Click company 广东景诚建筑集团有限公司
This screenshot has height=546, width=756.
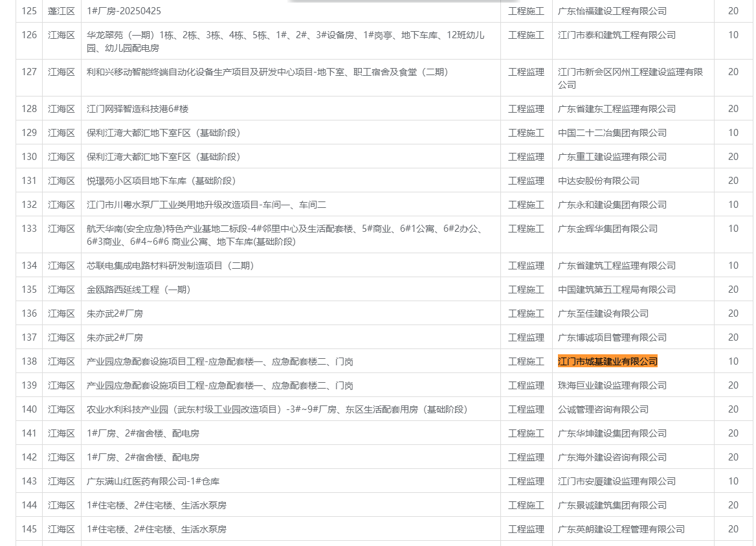(612, 505)
